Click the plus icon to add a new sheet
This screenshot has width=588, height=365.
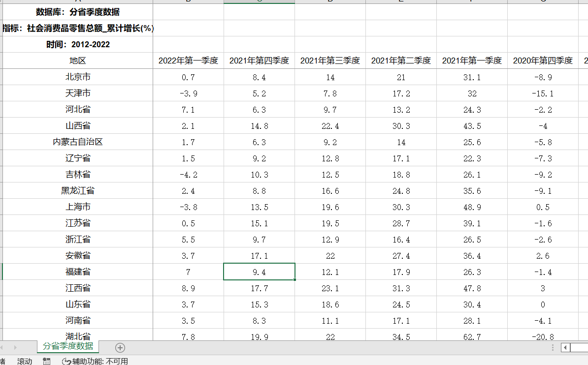(x=119, y=348)
